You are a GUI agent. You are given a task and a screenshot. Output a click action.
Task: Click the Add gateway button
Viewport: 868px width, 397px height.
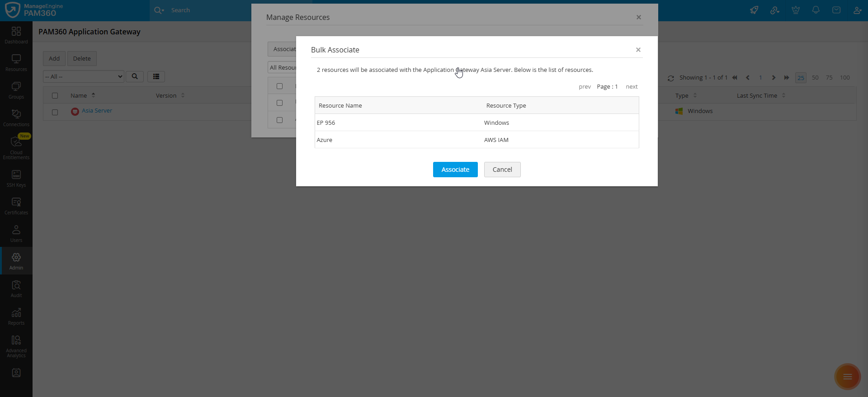coord(54,58)
